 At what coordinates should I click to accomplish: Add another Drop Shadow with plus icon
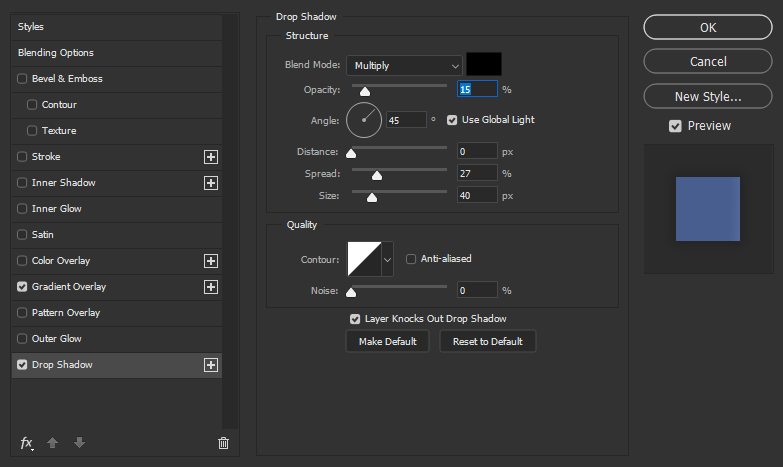tap(211, 365)
